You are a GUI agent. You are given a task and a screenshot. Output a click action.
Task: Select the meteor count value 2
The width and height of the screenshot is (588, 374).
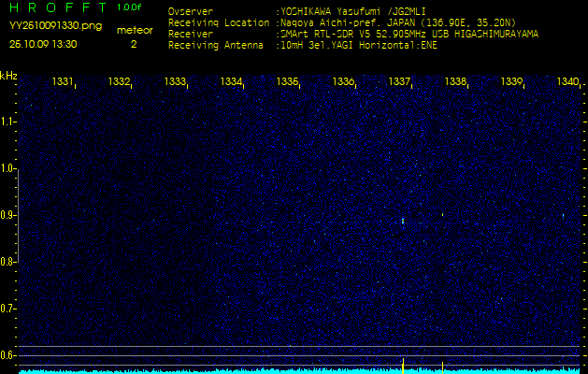pyautogui.click(x=134, y=43)
